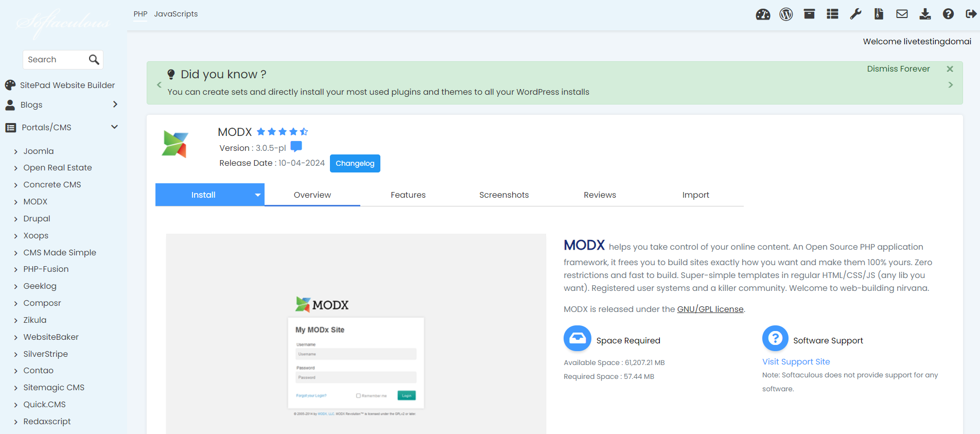The height and width of the screenshot is (434, 980).
Task: Select the JavaScripts top menu item
Action: (176, 14)
